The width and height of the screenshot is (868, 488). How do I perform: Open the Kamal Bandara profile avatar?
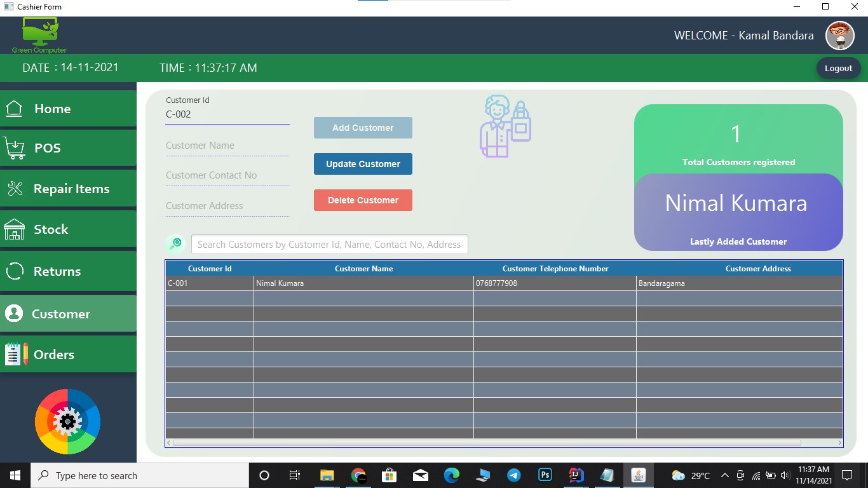[x=840, y=36]
